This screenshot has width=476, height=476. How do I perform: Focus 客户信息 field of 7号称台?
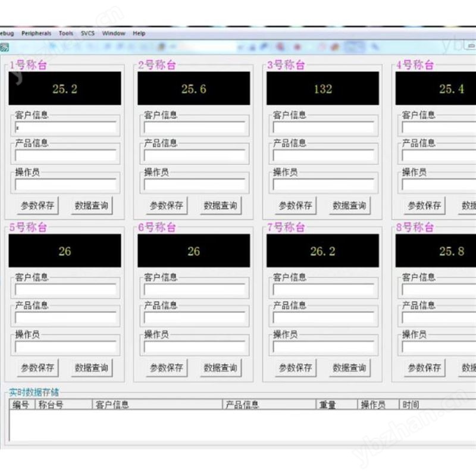point(324,290)
